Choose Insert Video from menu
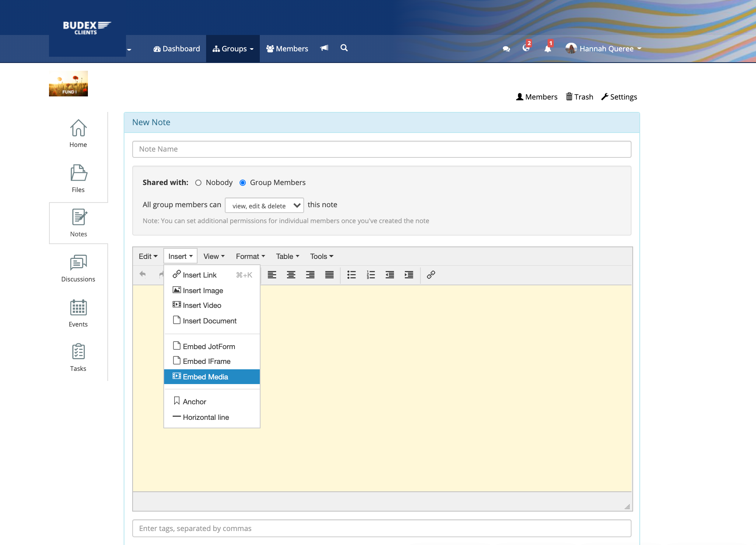This screenshot has width=756, height=545. [x=212, y=305]
